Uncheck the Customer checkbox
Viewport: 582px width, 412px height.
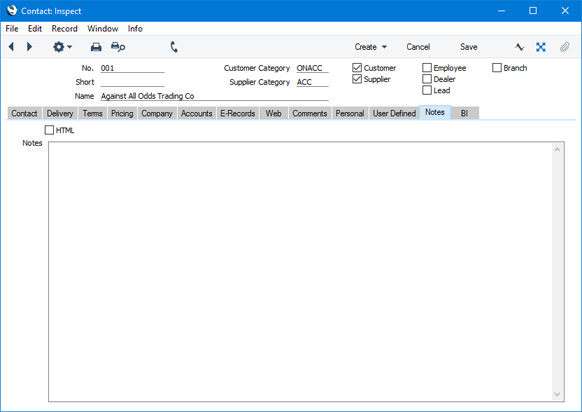[357, 68]
